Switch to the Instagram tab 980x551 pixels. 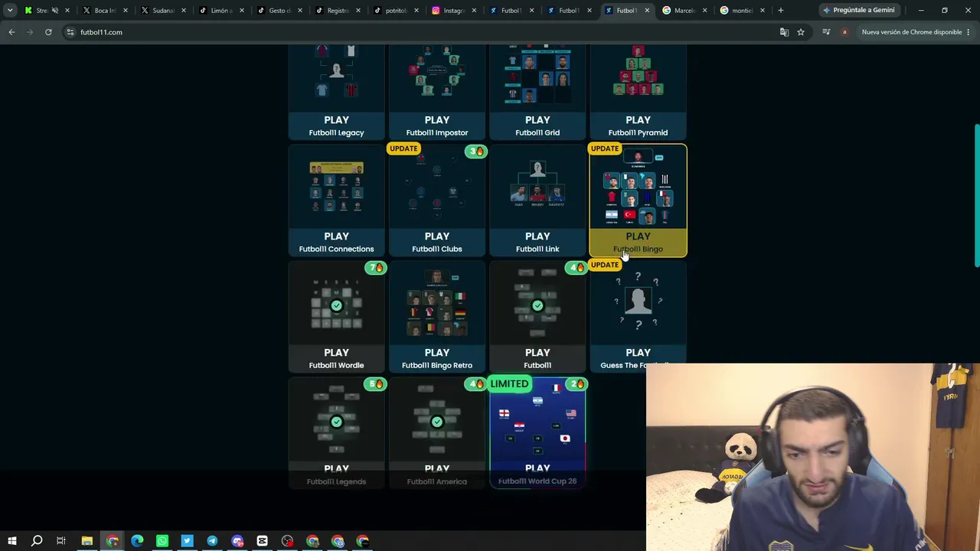pos(452,11)
